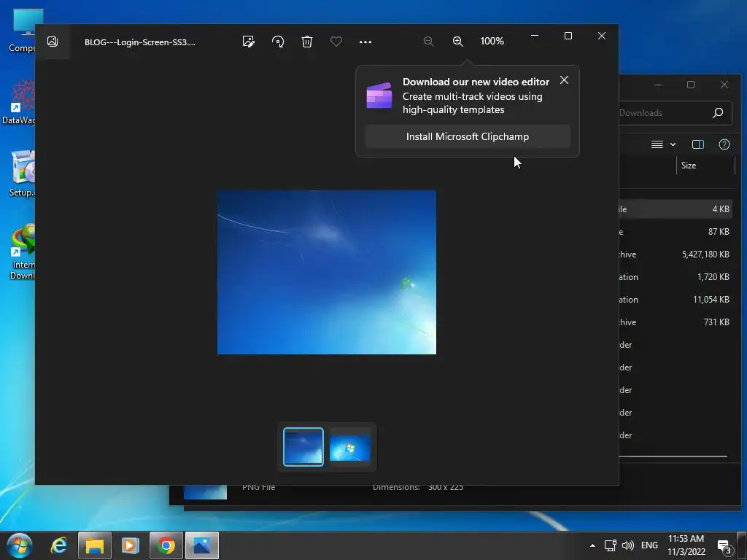Toggle the preview pane icon in Explorer
Image resolution: width=747 pixels, height=560 pixels.
point(698,144)
